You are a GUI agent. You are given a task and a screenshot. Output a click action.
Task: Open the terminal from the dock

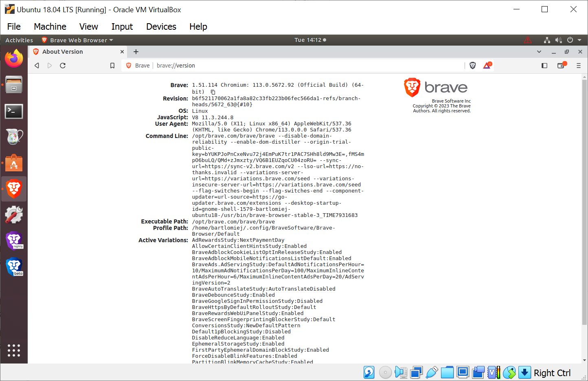click(14, 111)
